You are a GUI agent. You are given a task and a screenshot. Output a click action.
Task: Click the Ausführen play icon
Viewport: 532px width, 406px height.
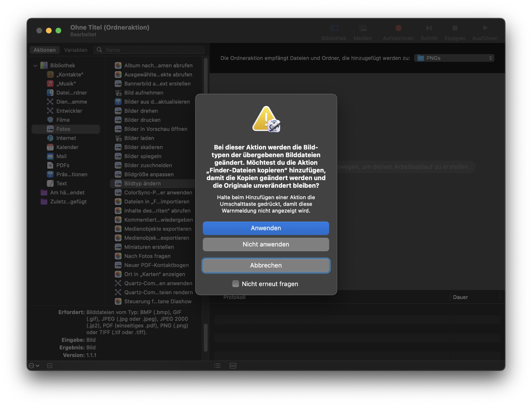click(485, 28)
